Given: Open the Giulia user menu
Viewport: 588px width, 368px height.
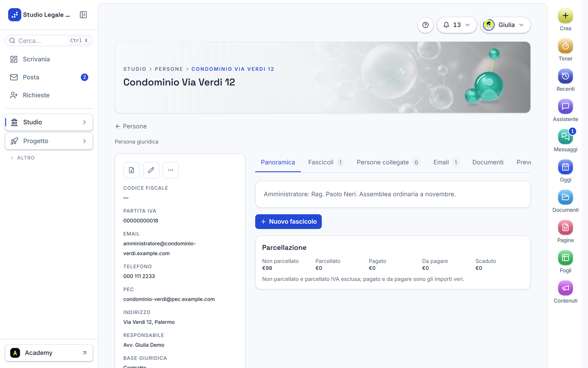Looking at the screenshot, I should [505, 25].
